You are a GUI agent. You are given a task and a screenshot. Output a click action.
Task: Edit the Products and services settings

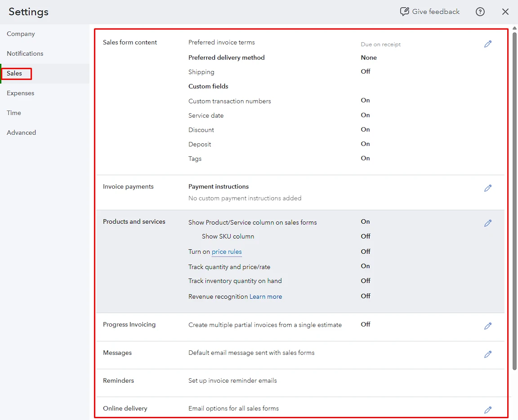pos(488,223)
